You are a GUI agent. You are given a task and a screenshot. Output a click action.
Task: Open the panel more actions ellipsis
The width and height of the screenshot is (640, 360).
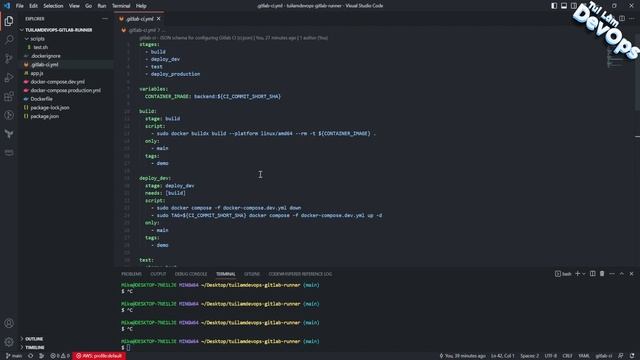(x=612, y=274)
